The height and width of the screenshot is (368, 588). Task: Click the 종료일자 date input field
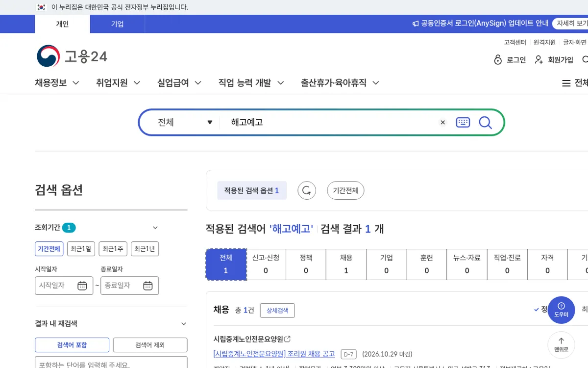click(129, 286)
